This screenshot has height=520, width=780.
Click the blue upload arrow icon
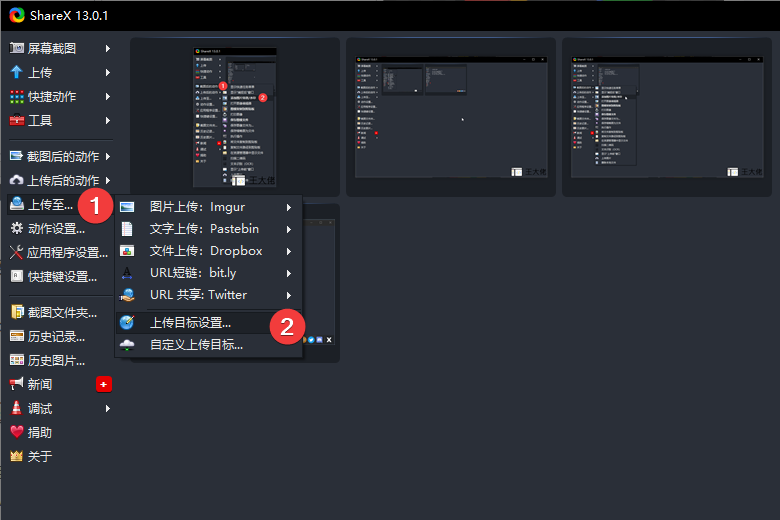coord(16,72)
